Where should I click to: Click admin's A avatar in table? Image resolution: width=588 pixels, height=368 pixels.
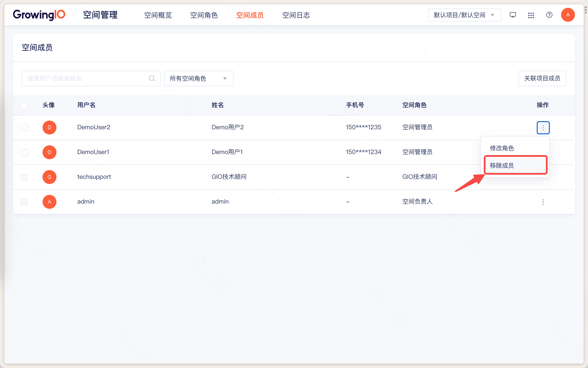pos(49,202)
